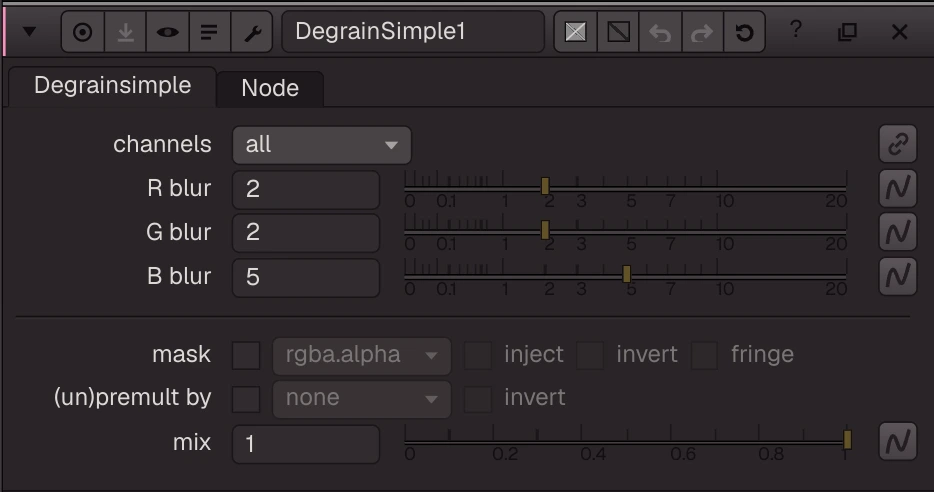The height and width of the screenshot is (492, 934).
Task: Click the B blur slider handle
Action: (x=627, y=274)
